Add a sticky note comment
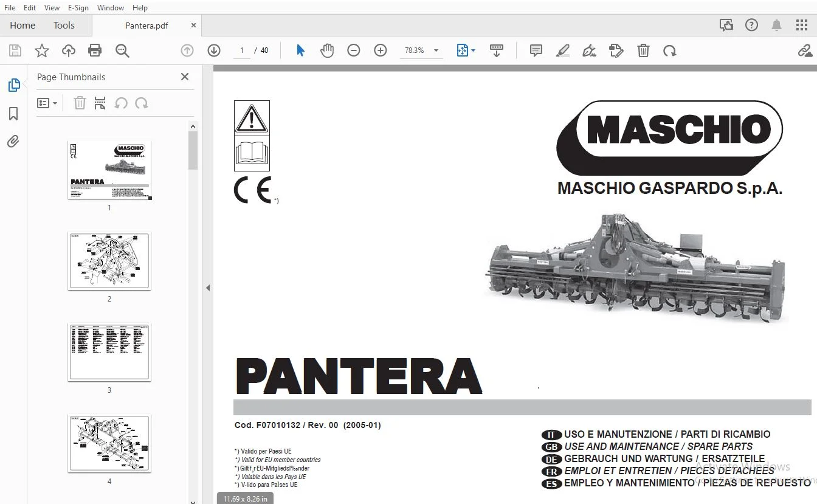 536,50
